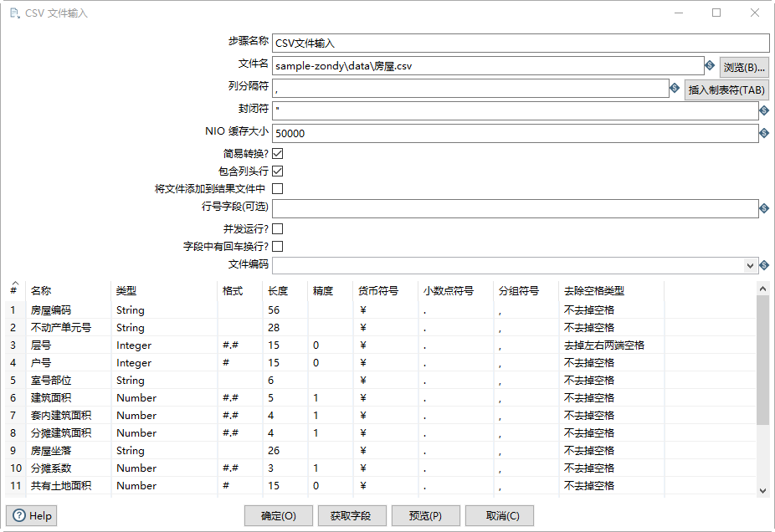Image resolution: width=775 pixels, height=532 pixels.
Task: Click the variable icon beside the enclosure (封闭符) field
Action: tap(764, 110)
